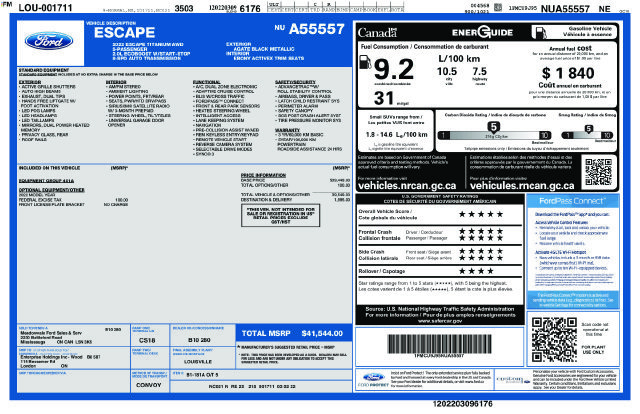The height and width of the screenshot is (414, 640).
Task: Click the number 3503 at top
Action: (x=184, y=8)
